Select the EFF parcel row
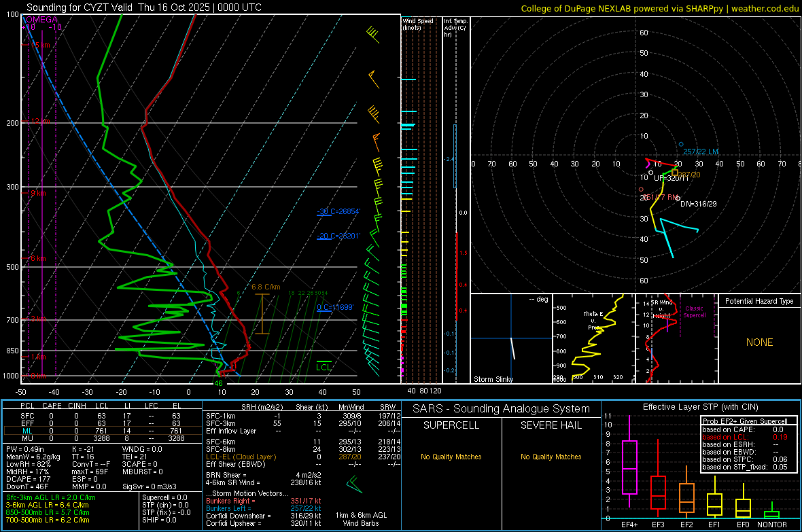Screen dimensions: 802x532 tap(101, 423)
